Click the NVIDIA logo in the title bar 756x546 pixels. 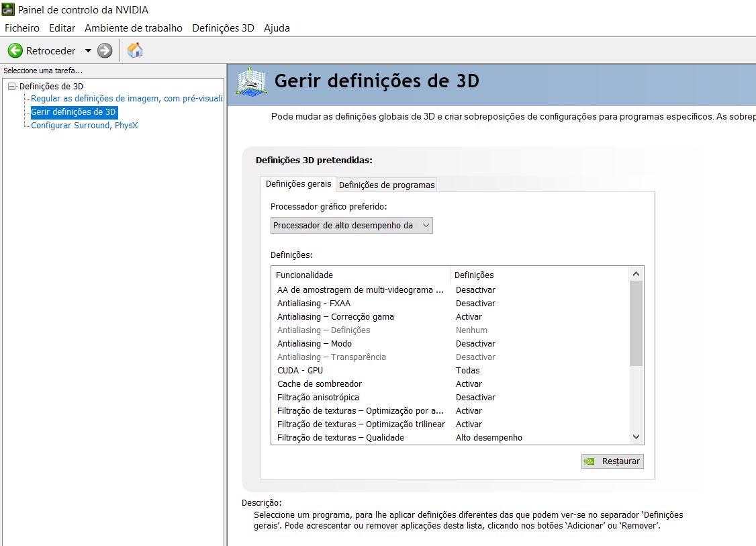click(9, 10)
